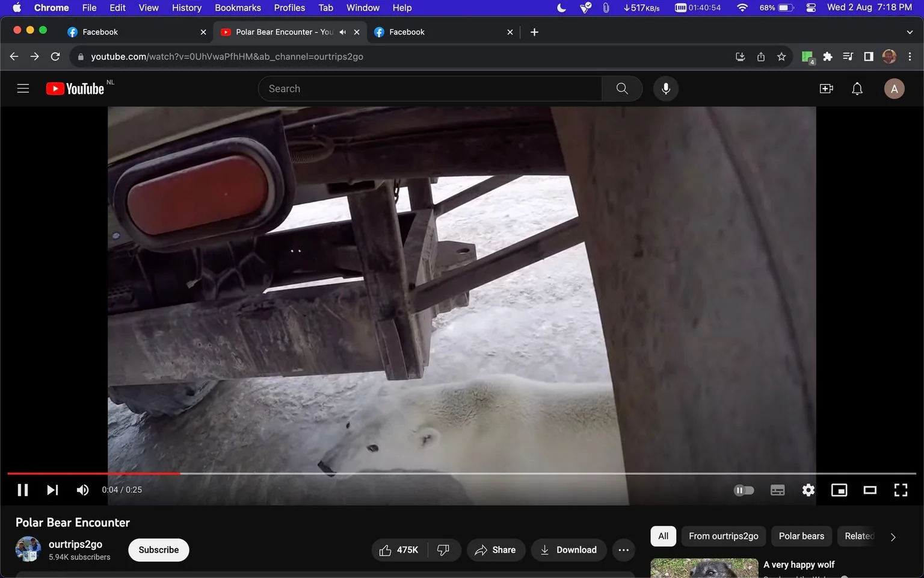Image resolution: width=924 pixels, height=578 pixels.
Task: Open the more actions ellipsis menu
Action: coord(624,550)
